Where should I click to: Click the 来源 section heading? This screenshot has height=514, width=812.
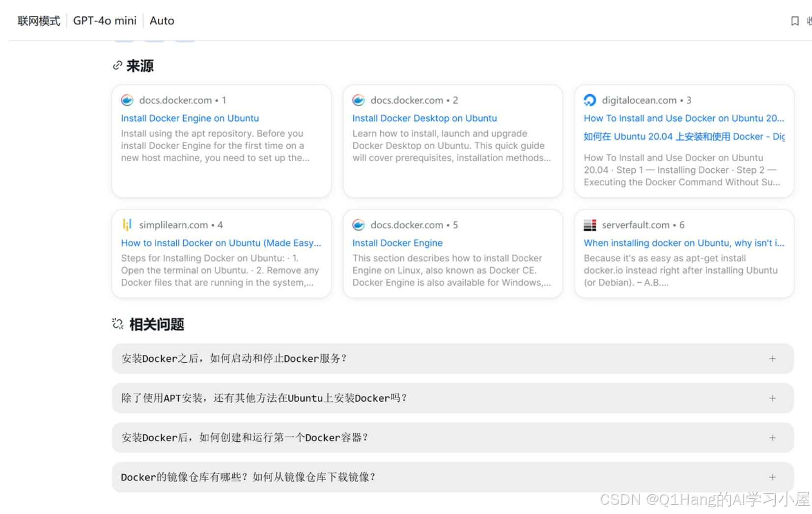pos(140,66)
